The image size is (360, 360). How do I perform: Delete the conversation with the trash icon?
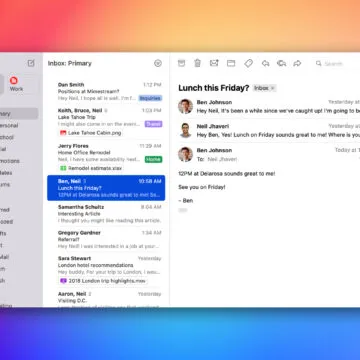point(198,63)
